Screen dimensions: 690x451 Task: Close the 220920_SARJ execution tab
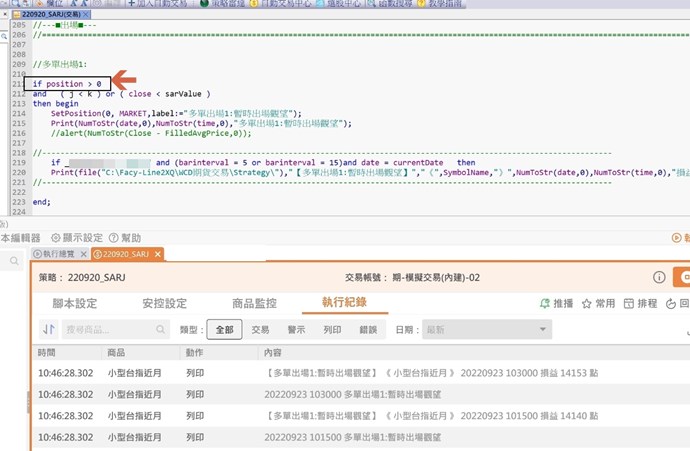tap(157, 255)
